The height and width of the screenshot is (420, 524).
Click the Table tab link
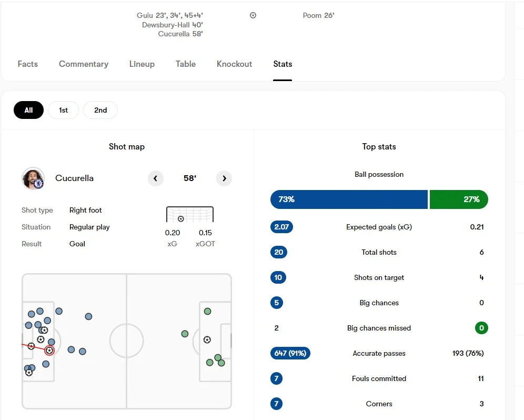pos(186,64)
